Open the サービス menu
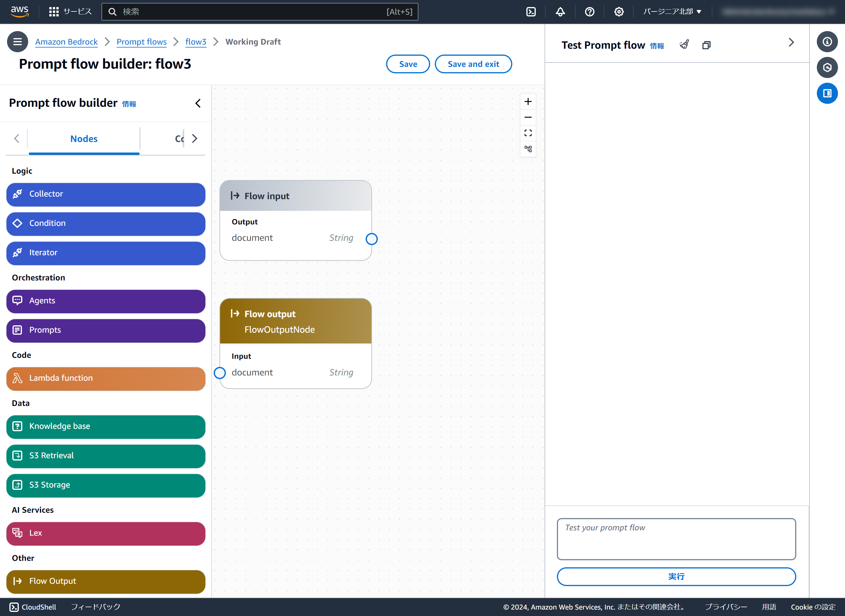845x616 pixels. (x=70, y=12)
